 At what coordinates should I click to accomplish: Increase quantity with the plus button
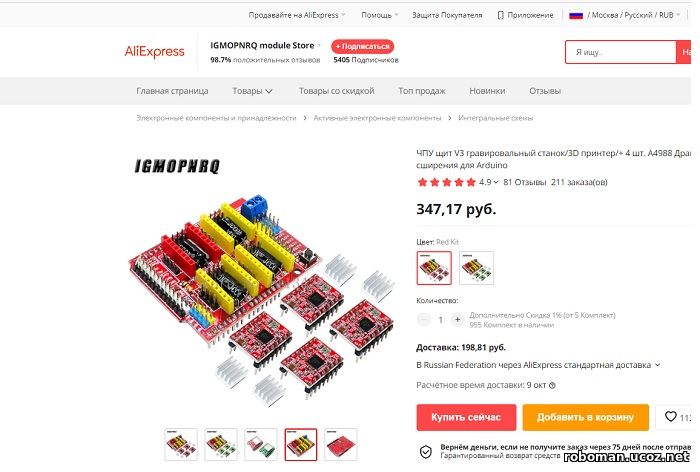[x=457, y=320]
